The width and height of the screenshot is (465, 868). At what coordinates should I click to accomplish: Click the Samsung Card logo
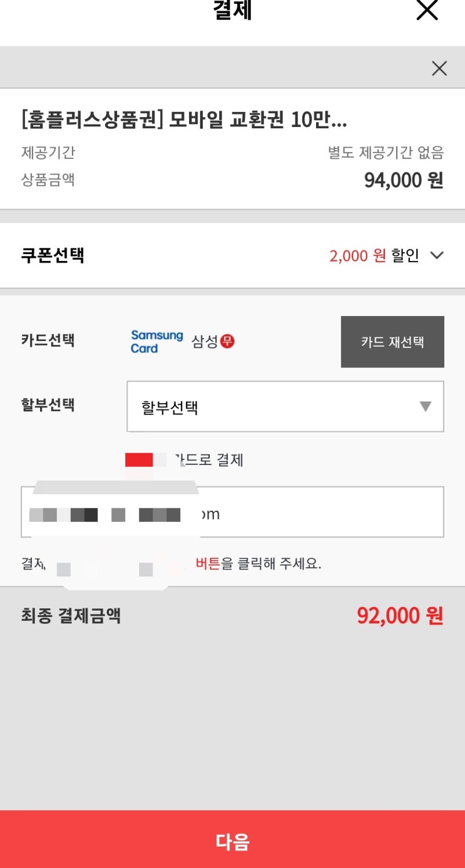coord(156,342)
